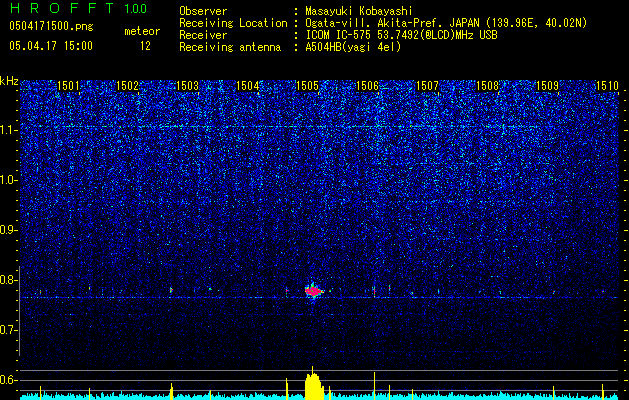Click the 0.8 kHz axis label
629x400 pixels.
pyautogui.click(x=9, y=280)
